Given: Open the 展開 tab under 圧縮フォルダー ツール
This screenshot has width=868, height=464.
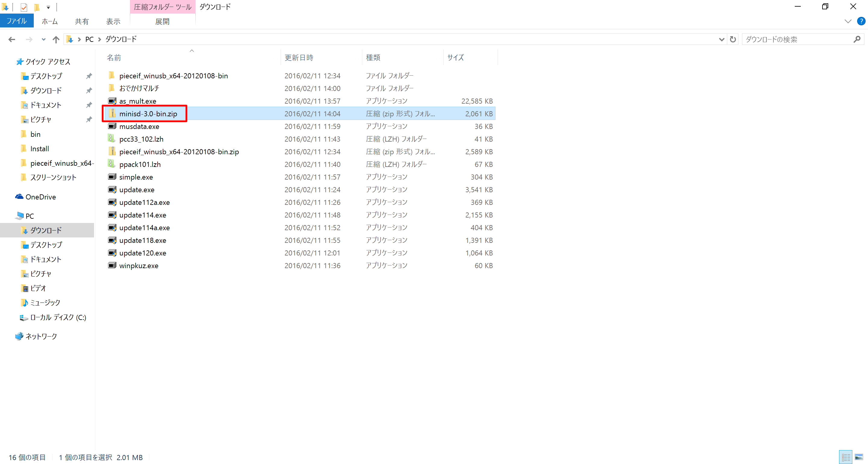Looking at the screenshot, I should coord(162,21).
